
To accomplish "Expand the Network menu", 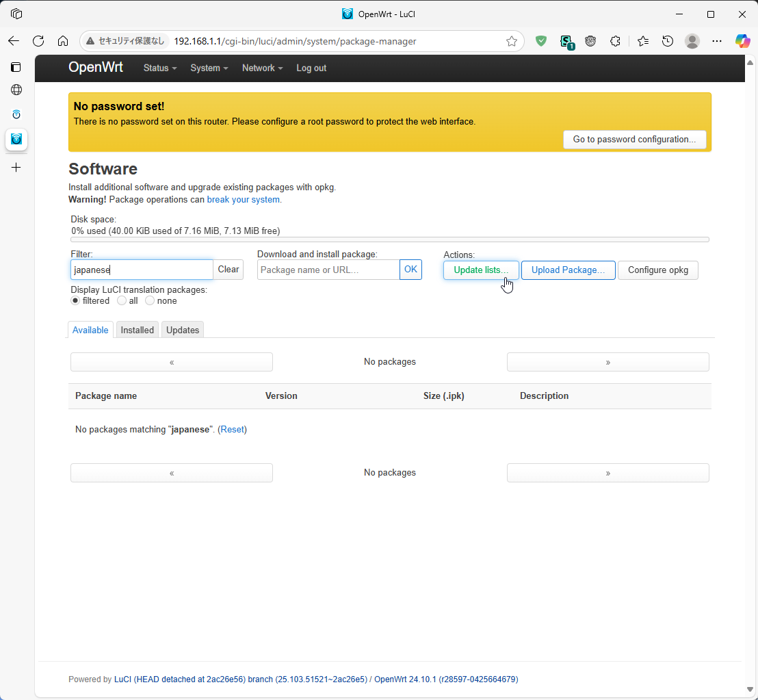I will 262,68.
